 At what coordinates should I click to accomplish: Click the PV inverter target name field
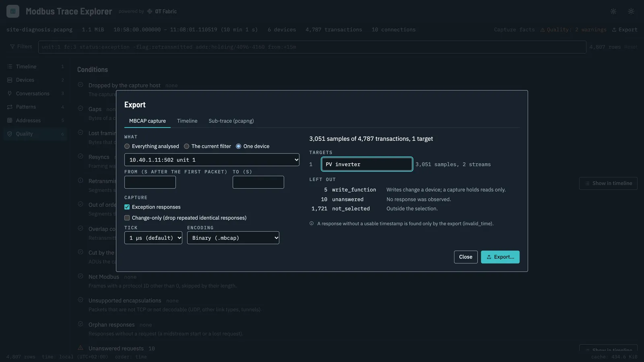point(367,164)
